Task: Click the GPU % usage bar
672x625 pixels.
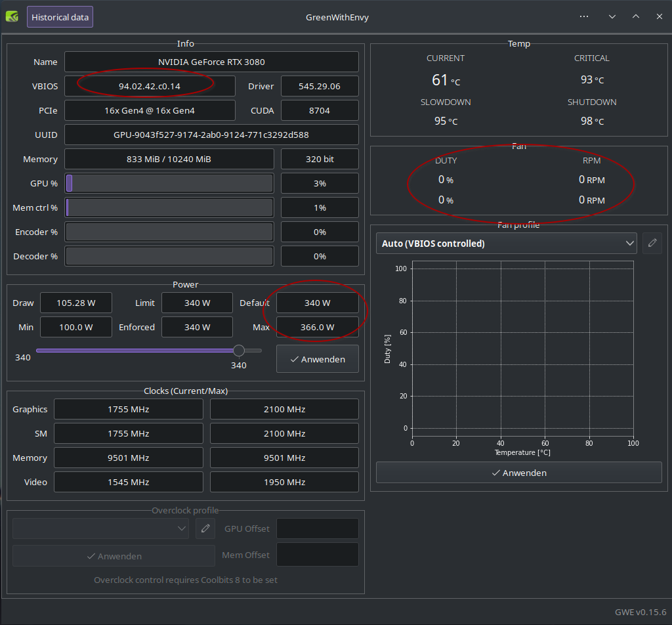Action: coord(169,183)
